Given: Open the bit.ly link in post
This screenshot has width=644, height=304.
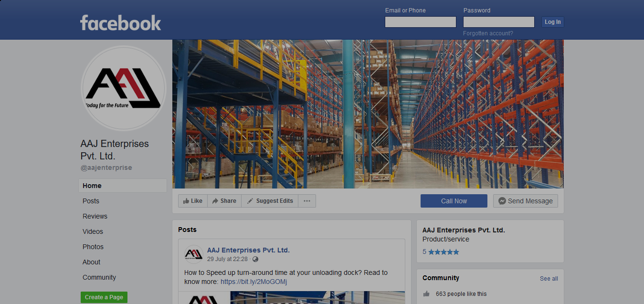Looking at the screenshot, I should pyautogui.click(x=253, y=282).
